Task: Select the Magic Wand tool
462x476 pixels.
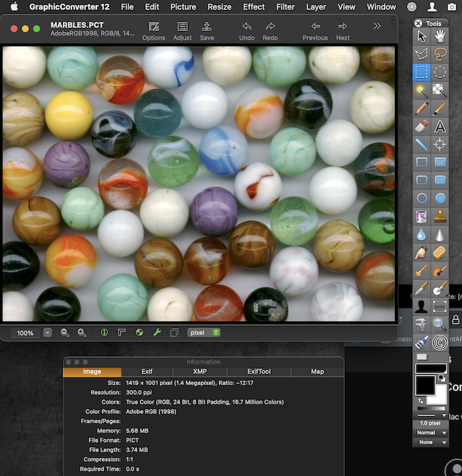Action: [421, 90]
